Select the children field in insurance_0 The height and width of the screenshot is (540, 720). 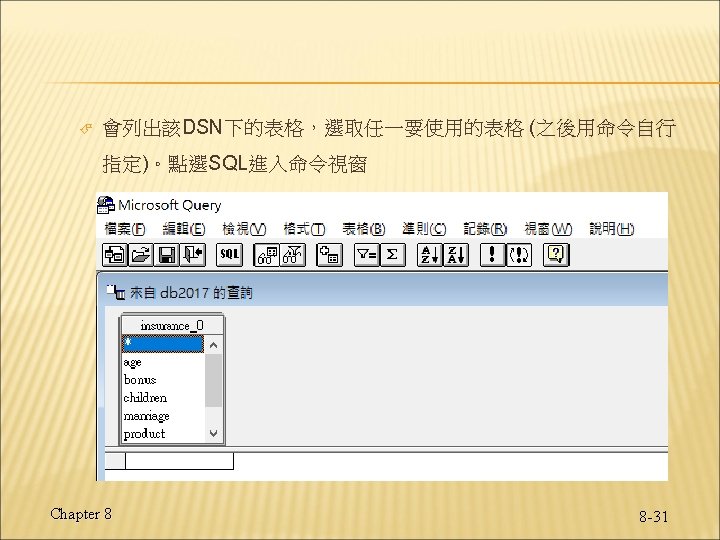click(x=145, y=398)
